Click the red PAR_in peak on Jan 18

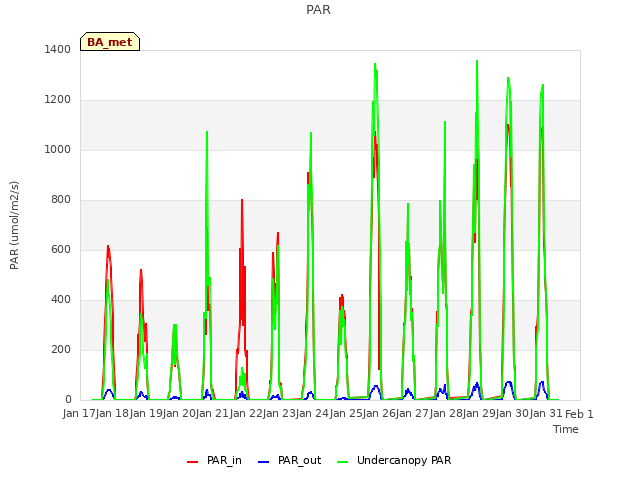coord(108,246)
